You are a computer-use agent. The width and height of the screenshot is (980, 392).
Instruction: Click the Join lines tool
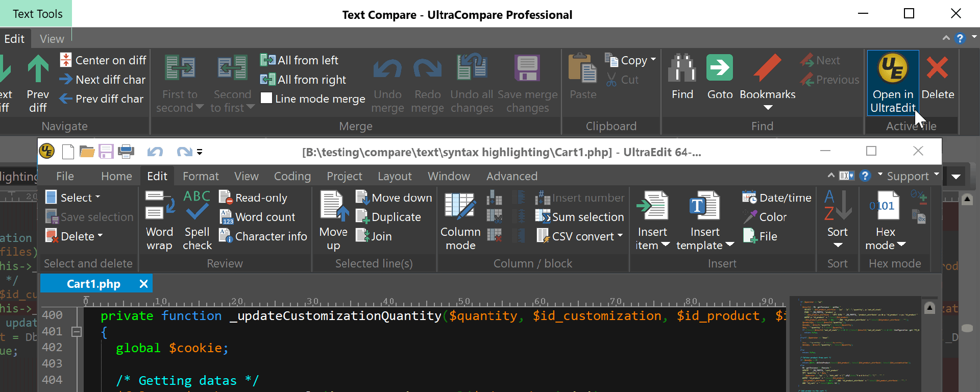(374, 236)
